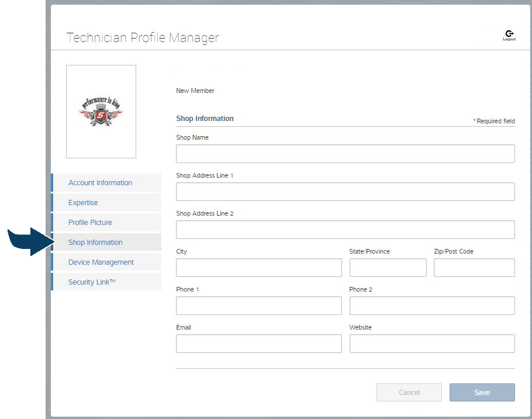
Task: Go to the Expertise section
Action: [x=83, y=203]
